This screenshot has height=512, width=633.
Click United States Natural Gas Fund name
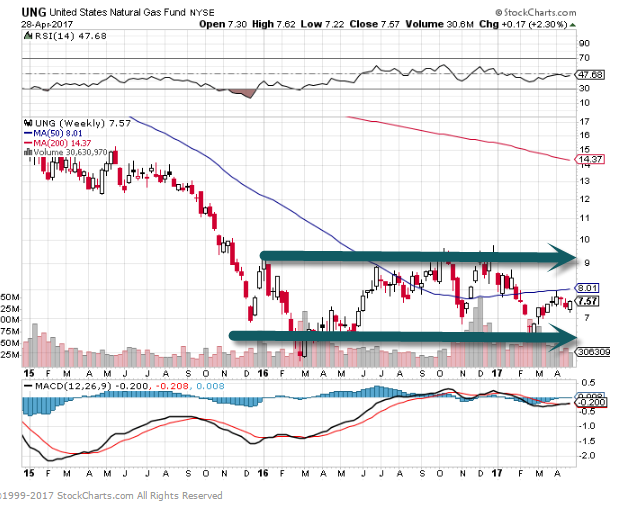point(118,13)
